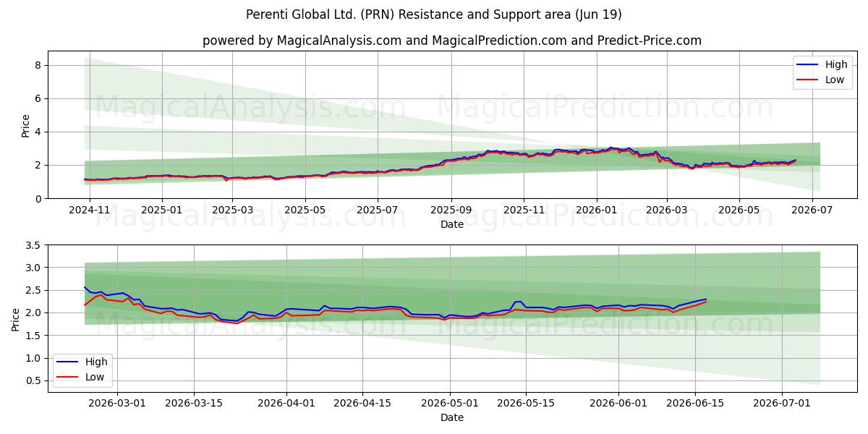Click the '2026-03' tick label on the top chart
The width and height of the screenshot is (868, 434).
coord(667,210)
